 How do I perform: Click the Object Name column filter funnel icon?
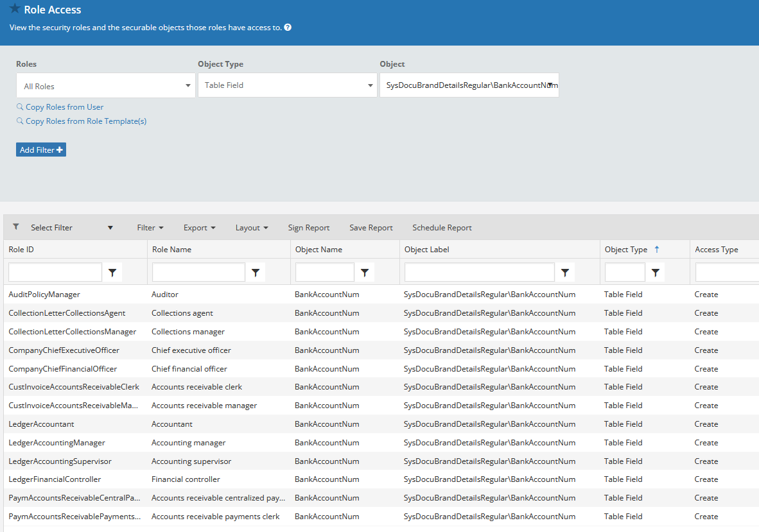(365, 273)
